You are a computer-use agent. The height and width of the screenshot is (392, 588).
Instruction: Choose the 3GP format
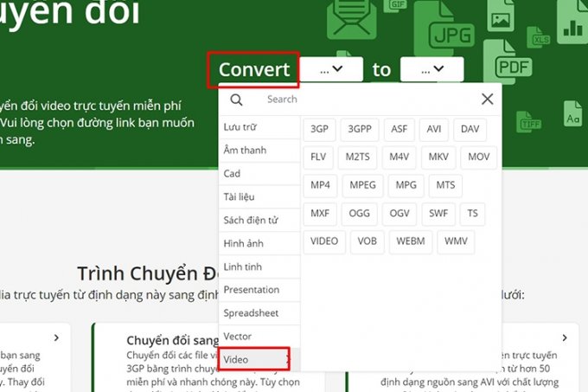[319, 130]
